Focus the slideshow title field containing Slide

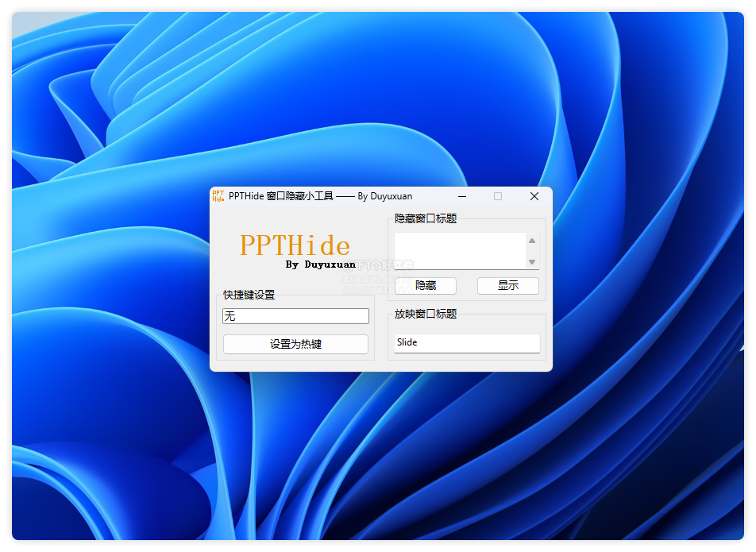point(467,343)
